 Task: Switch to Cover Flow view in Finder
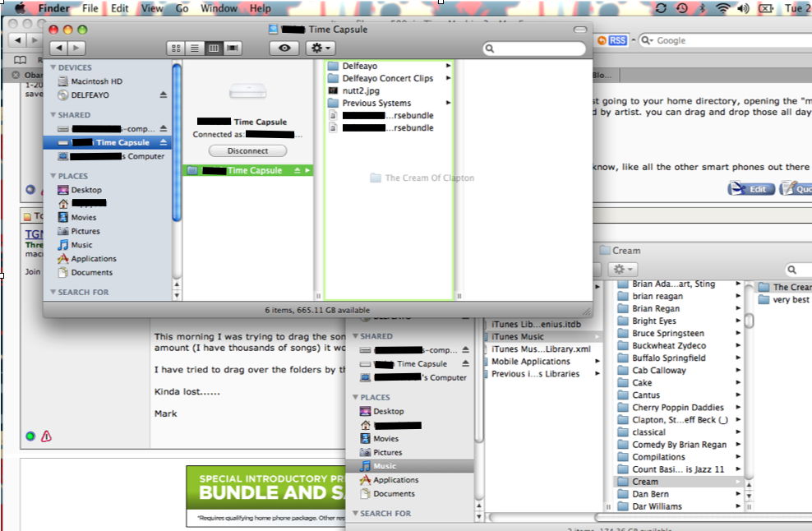tap(233, 48)
